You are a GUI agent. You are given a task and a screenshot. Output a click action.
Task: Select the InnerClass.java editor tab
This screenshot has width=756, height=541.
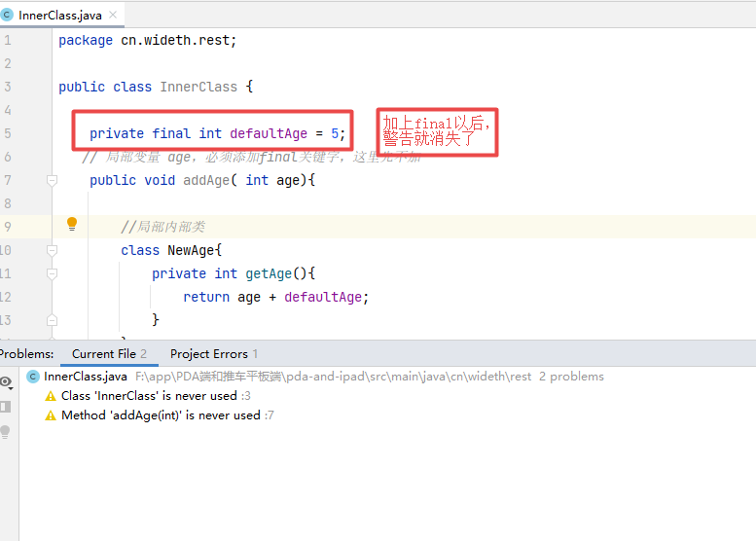click(61, 15)
